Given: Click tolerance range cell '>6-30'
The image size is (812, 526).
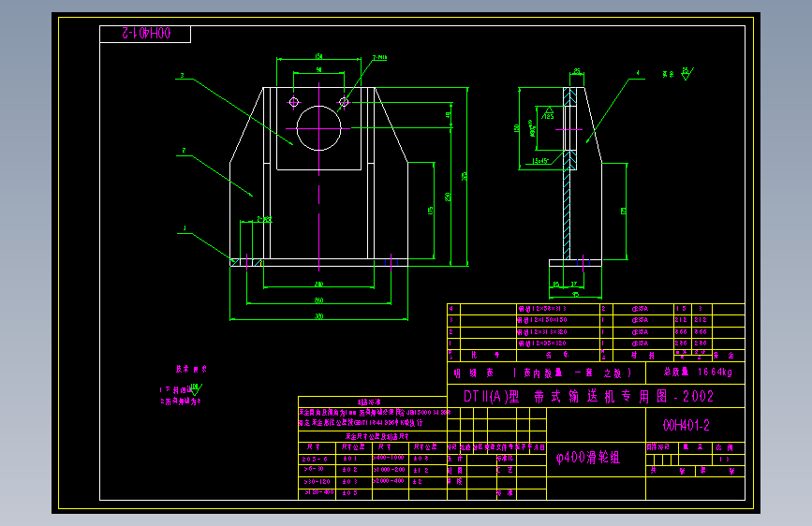Looking at the screenshot, I should pyautogui.click(x=314, y=469).
